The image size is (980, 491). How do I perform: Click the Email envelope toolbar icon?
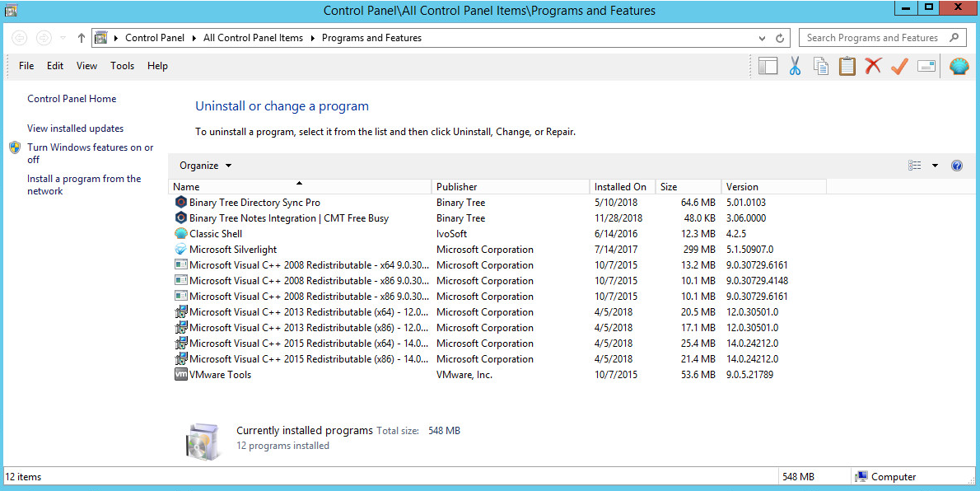(926, 67)
